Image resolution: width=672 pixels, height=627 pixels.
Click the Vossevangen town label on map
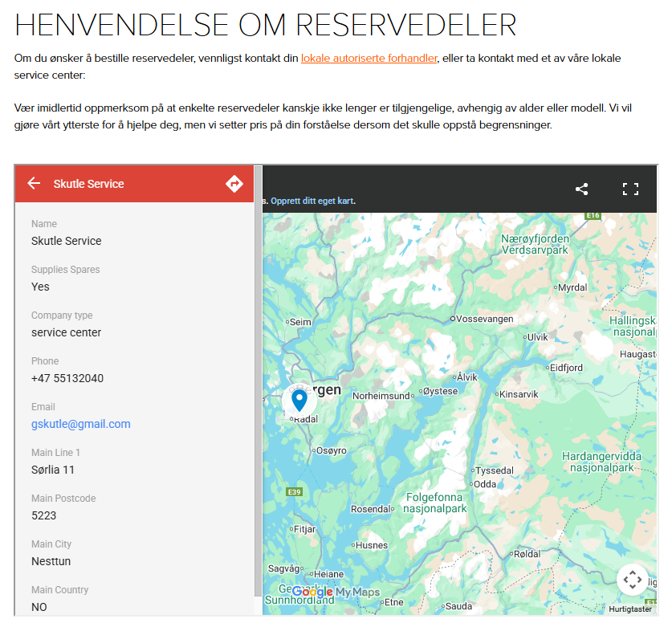484,319
